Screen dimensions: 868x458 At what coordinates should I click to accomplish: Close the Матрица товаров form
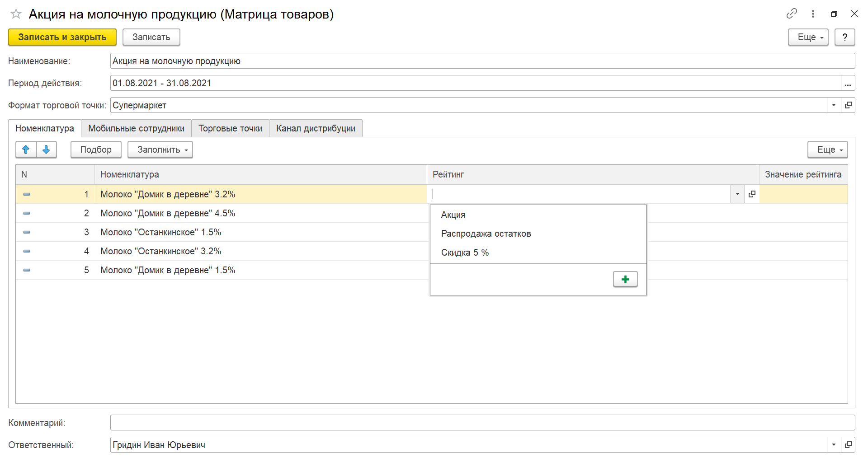[854, 14]
